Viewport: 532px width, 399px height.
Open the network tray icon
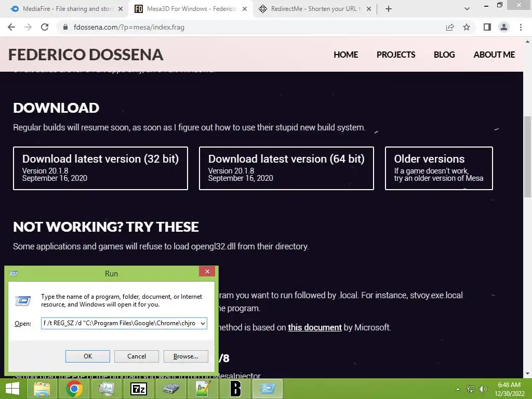[x=471, y=389]
